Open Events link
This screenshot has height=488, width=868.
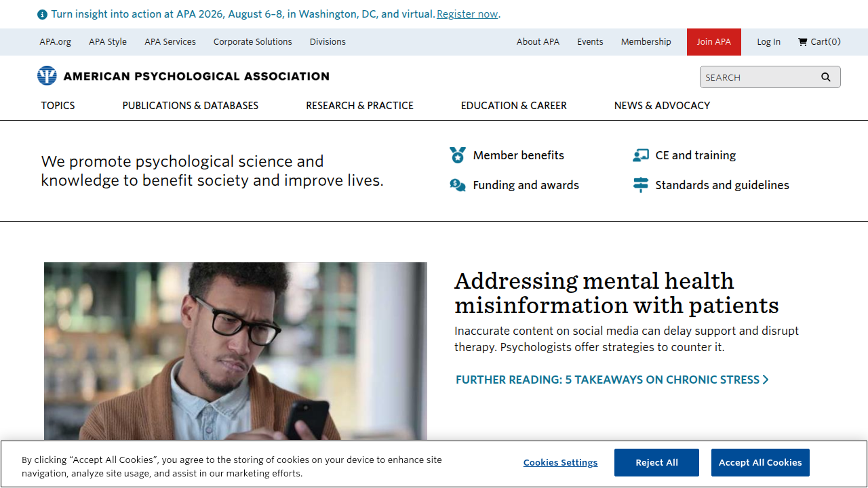[590, 42]
